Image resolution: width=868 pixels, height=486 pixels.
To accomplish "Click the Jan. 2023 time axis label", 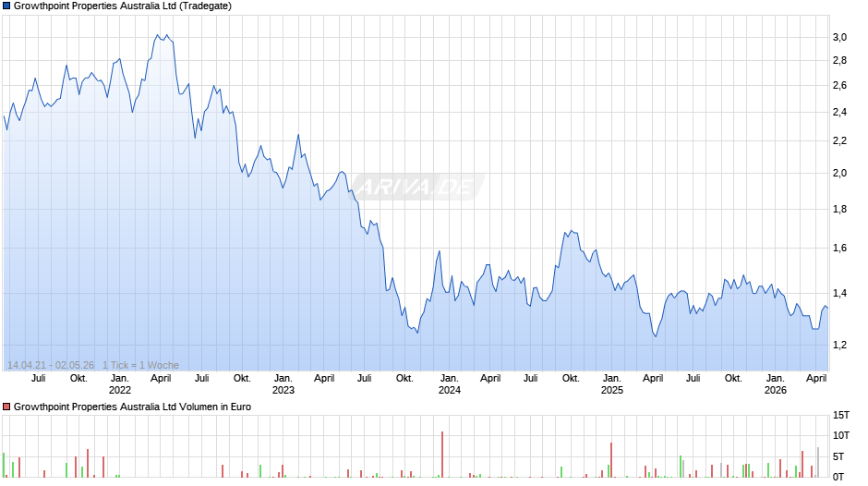I will tap(283, 384).
